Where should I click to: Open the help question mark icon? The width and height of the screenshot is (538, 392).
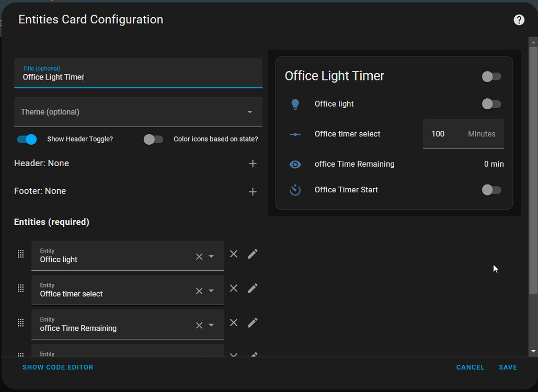519,19
